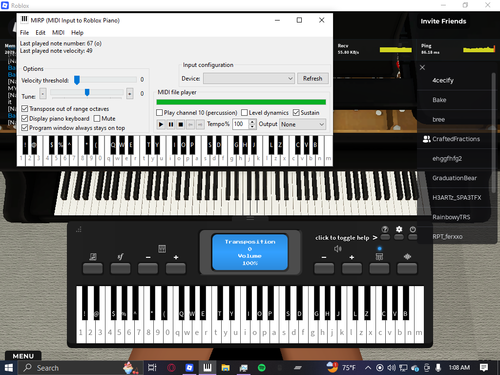Close the Roblox player list with X
500x375 pixels.
[422, 68]
